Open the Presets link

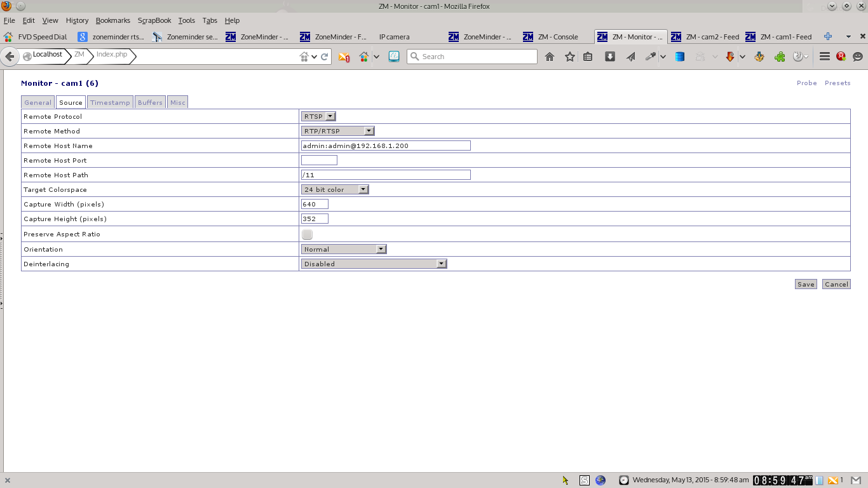click(837, 83)
